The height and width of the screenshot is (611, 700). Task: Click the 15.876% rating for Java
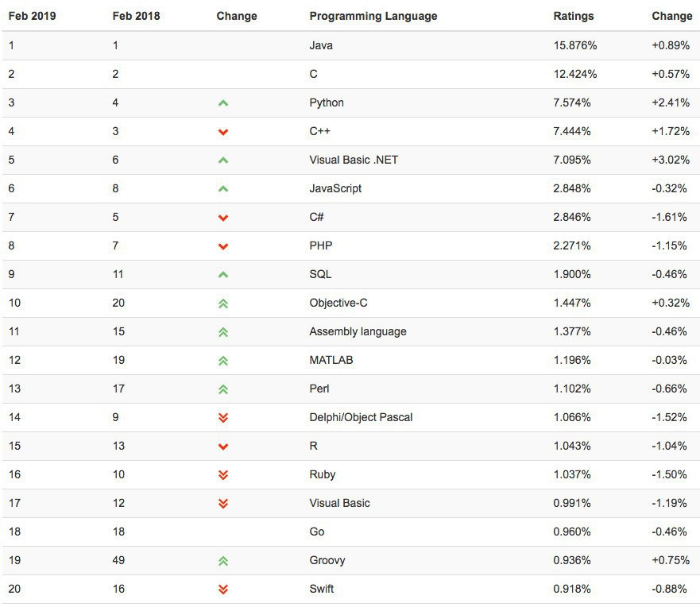574,45
